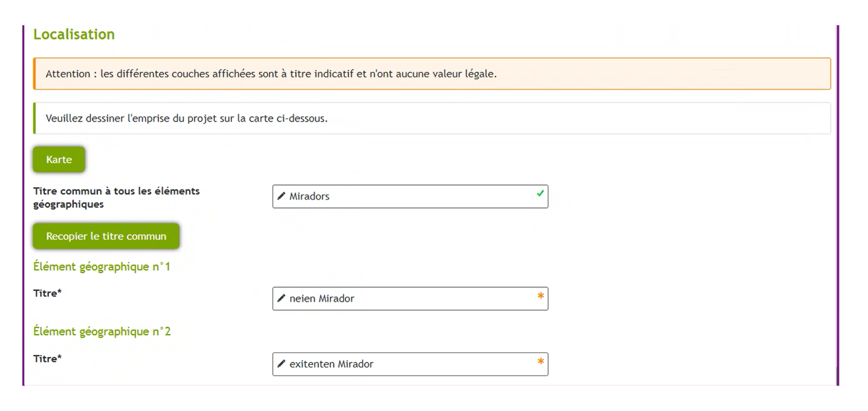The width and height of the screenshot is (868, 411).
Task: Click orange asterisk in exitenten Mirador field
Action: click(540, 361)
